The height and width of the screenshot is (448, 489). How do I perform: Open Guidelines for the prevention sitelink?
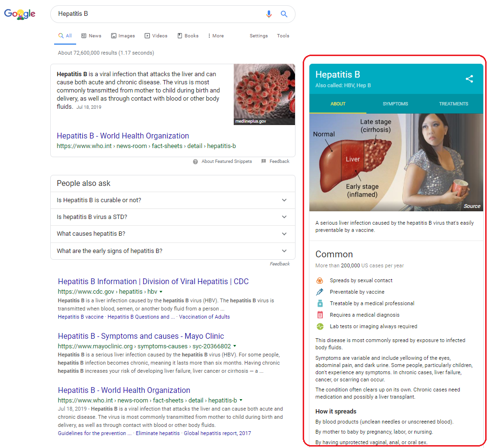click(x=95, y=433)
